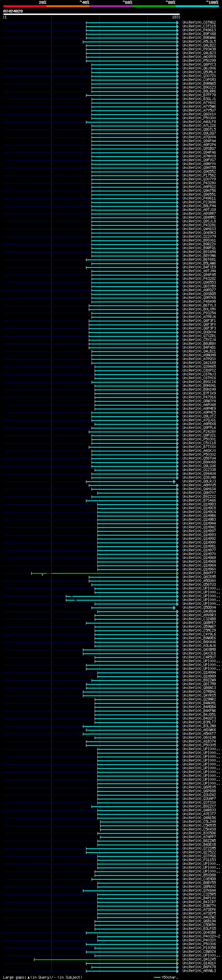
Task: Select hit label UniRef100_P93438
Action: [199, 49]
